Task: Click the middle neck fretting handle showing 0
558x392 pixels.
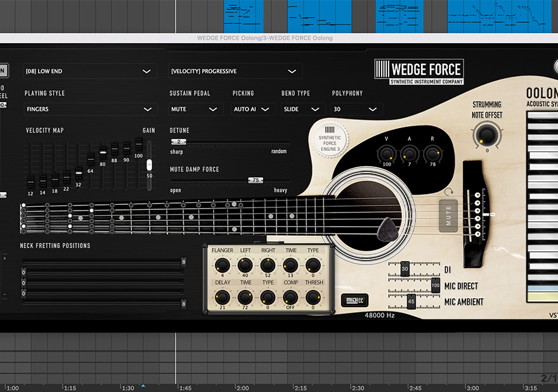Action: click(x=23, y=283)
